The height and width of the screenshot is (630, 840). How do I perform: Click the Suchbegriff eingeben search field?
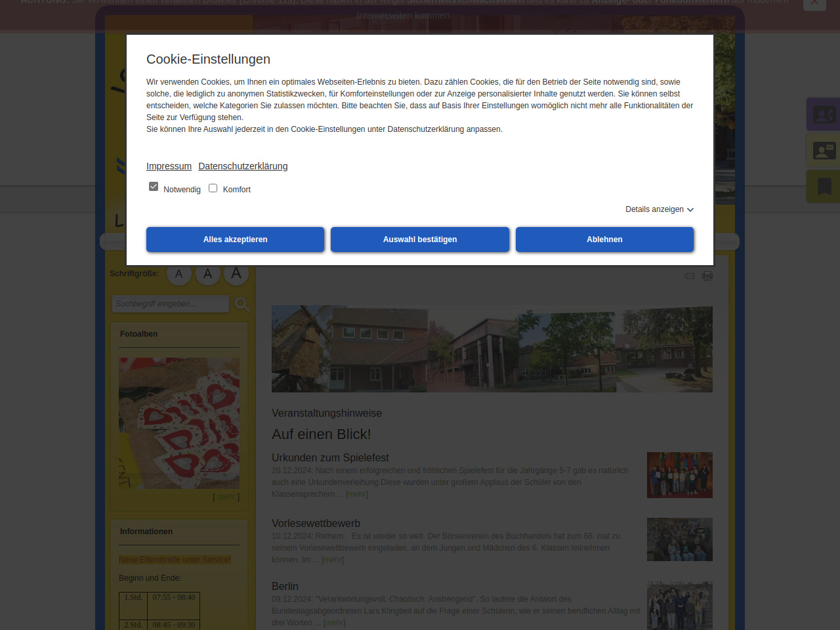pyautogui.click(x=171, y=304)
